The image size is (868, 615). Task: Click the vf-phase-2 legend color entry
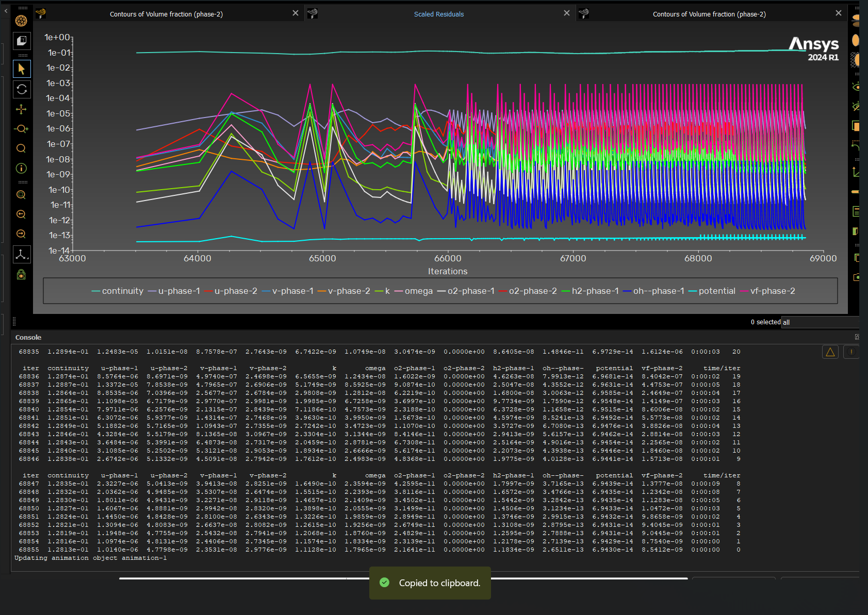pos(767,291)
